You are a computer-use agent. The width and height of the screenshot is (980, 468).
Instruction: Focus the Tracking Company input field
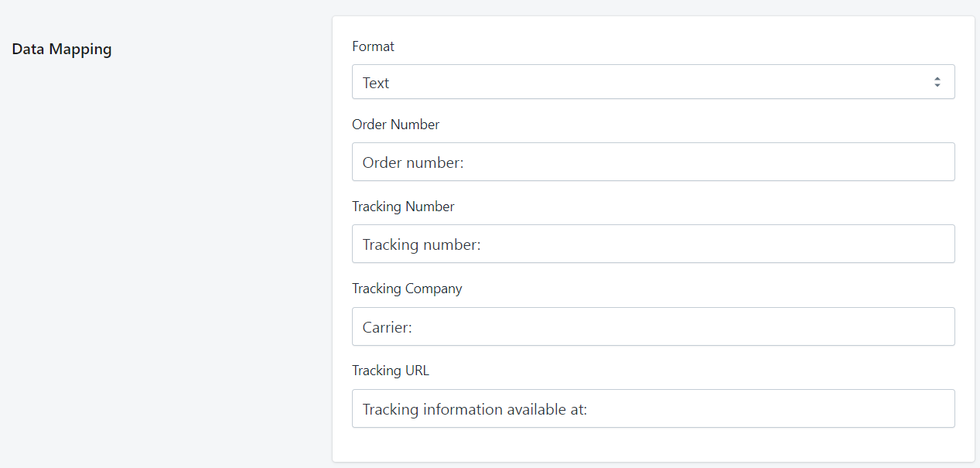click(653, 326)
